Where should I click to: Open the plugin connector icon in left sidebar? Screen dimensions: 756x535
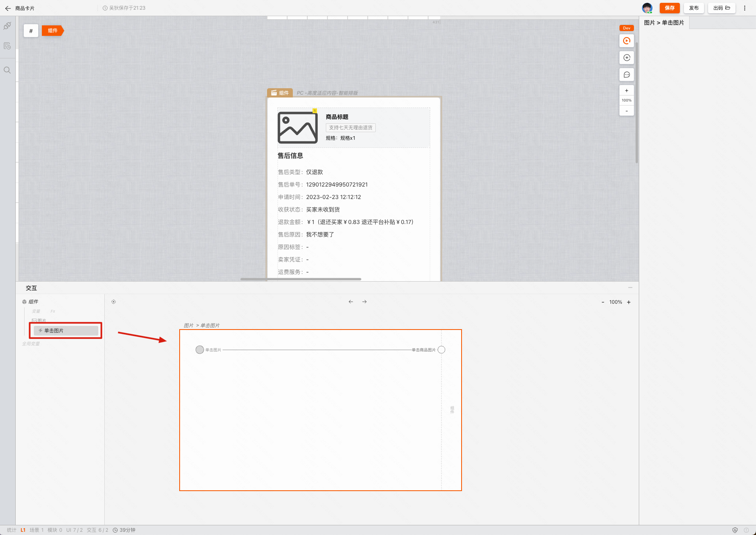point(7,26)
